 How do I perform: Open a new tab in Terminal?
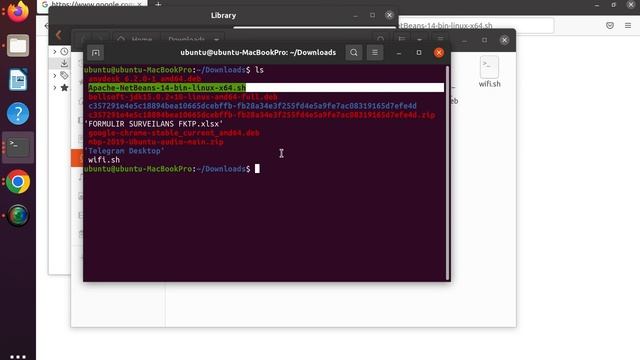(96, 53)
